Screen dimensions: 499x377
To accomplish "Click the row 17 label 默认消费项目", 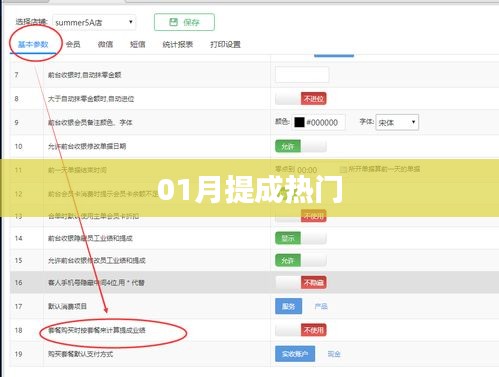I will 67,306.
